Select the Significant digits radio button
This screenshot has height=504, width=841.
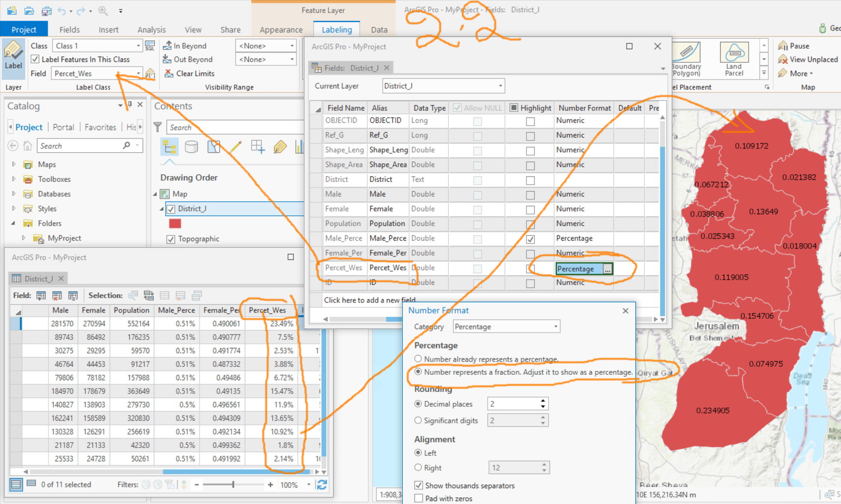point(418,420)
